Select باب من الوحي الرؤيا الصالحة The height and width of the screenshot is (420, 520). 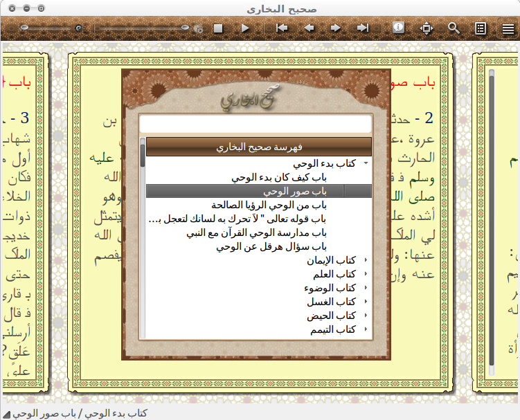click(x=269, y=206)
